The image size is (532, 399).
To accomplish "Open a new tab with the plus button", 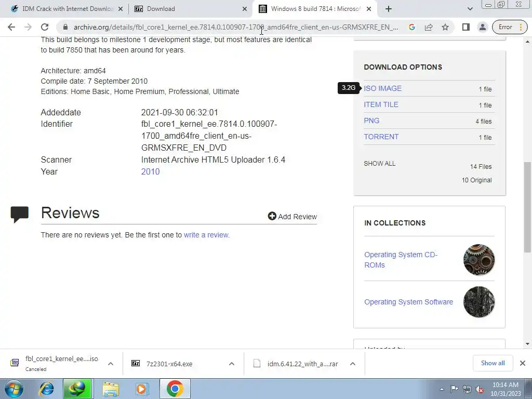I will tap(389, 9).
